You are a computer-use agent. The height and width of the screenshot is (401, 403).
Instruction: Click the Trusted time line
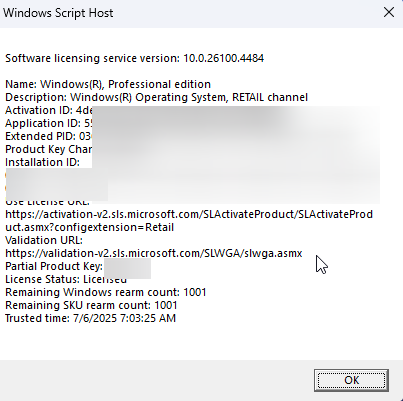point(90,318)
